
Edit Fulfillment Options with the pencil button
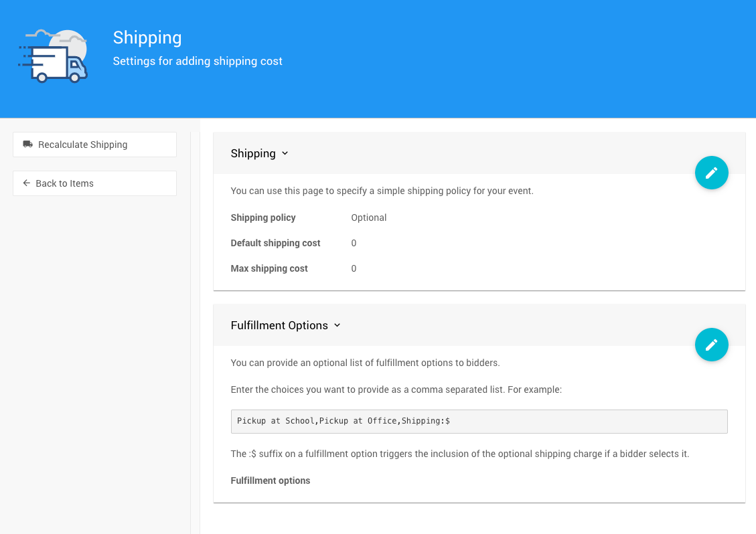[x=711, y=345]
